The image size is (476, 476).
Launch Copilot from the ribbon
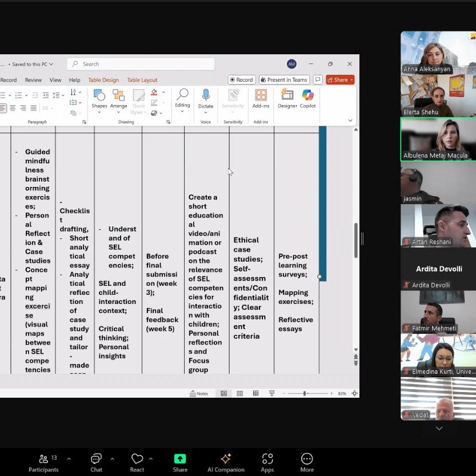point(307,98)
